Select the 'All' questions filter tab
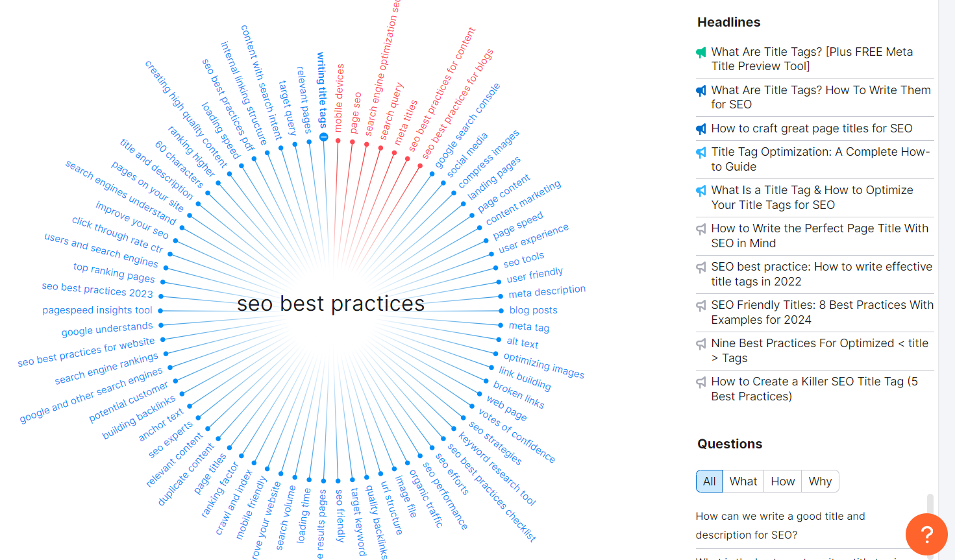This screenshot has height=560, width=955. [709, 481]
